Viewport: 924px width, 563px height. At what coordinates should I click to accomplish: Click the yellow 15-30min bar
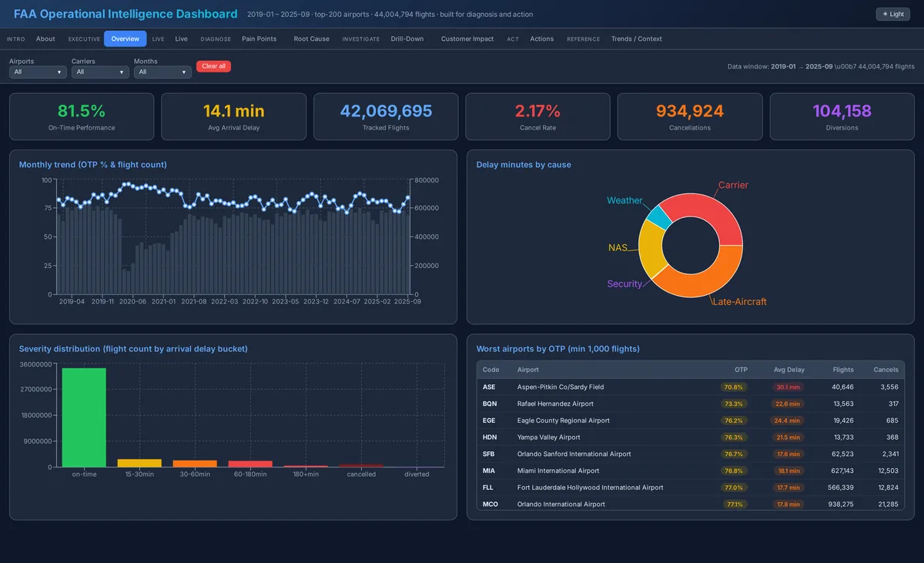point(139,463)
